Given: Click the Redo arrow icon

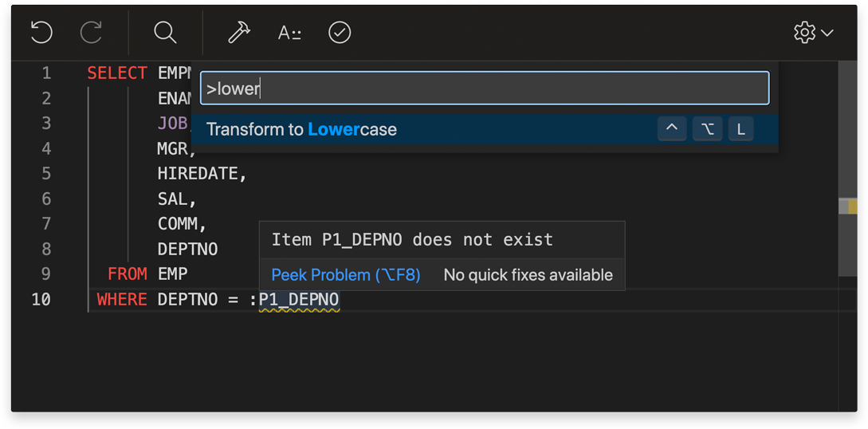Looking at the screenshot, I should point(92,33).
